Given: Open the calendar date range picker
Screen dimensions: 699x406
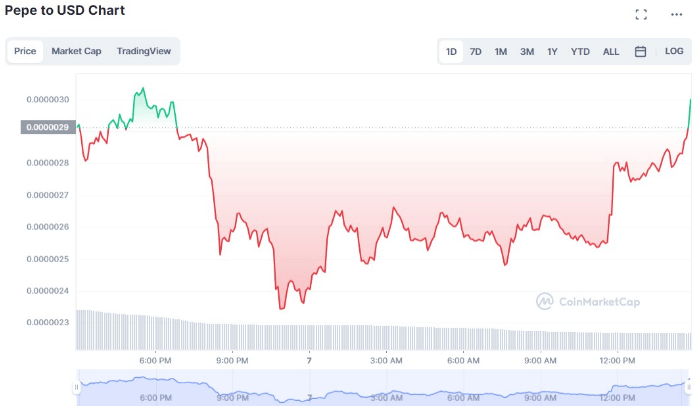Looking at the screenshot, I should [x=640, y=52].
